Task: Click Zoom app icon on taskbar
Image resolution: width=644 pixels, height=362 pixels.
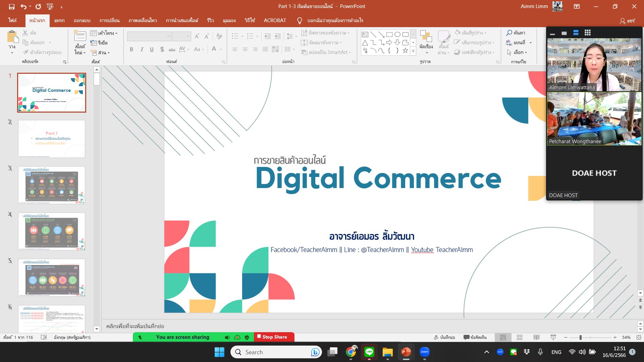Action: point(424,352)
